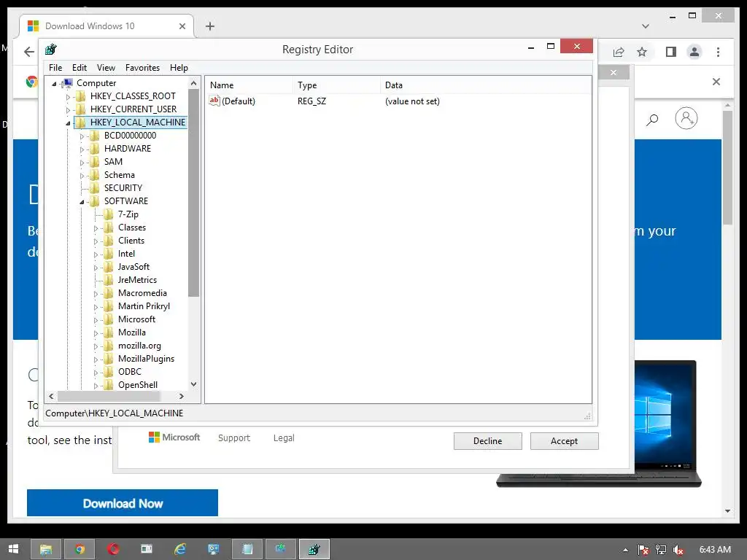Open the Legal link

click(284, 437)
